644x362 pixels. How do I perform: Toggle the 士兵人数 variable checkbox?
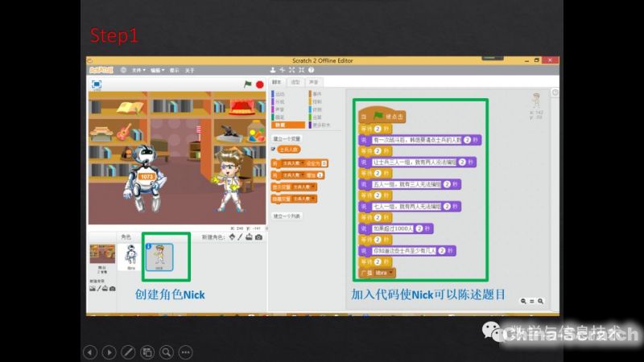(274, 149)
